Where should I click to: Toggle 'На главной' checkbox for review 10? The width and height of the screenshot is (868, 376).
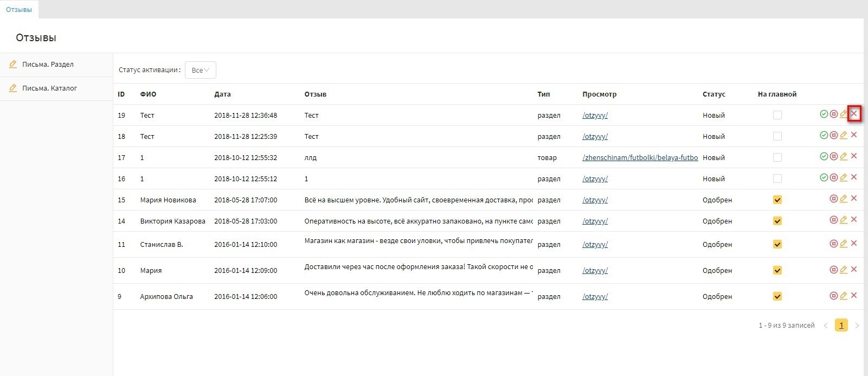(x=777, y=270)
